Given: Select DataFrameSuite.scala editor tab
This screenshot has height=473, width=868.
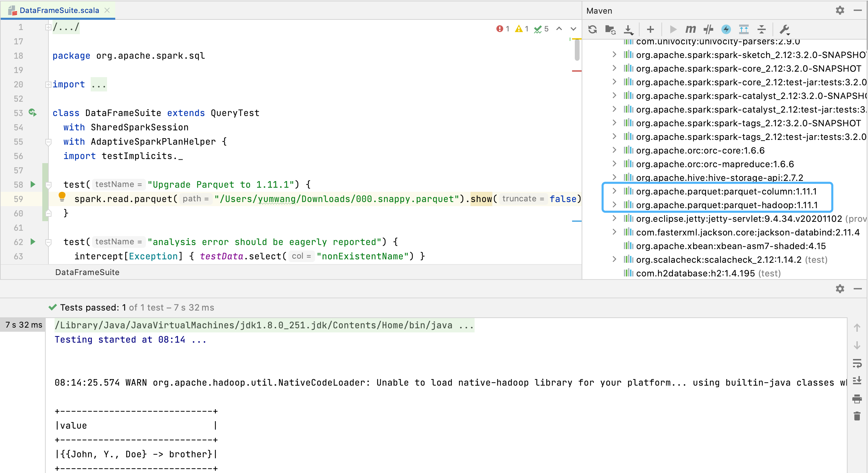Looking at the screenshot, I should (59, 10).
